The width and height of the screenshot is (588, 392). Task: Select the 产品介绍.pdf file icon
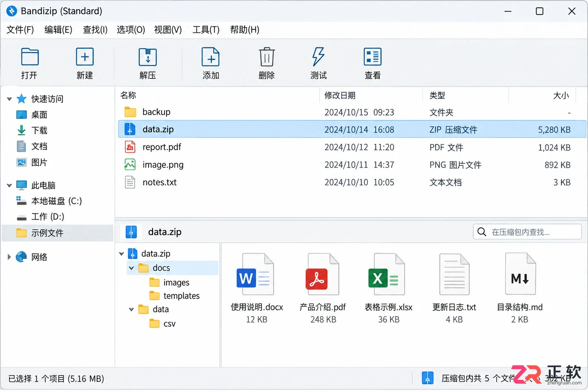[322, 274]
